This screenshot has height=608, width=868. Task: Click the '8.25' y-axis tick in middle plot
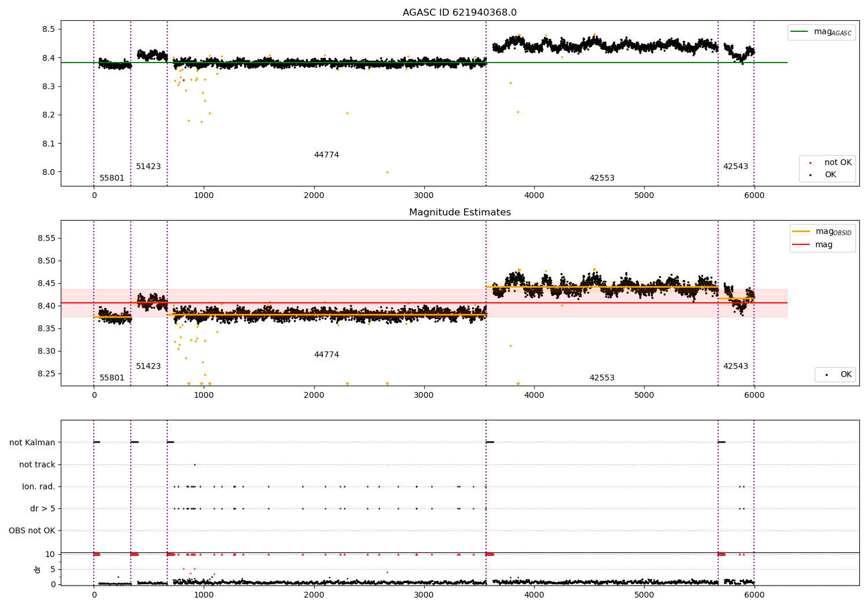tap(46, 373)
